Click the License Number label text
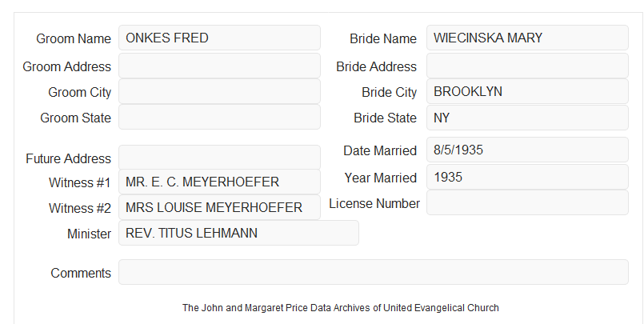 (x=374, y=204)
